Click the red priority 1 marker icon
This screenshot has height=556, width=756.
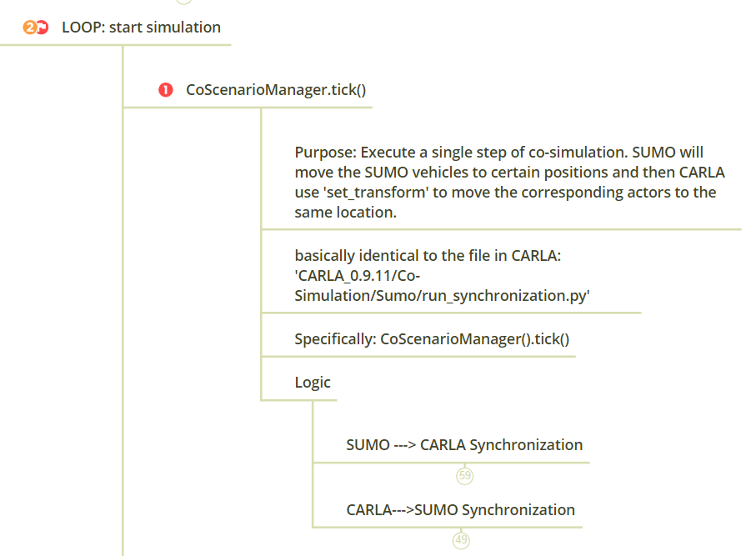coord(165,90)
